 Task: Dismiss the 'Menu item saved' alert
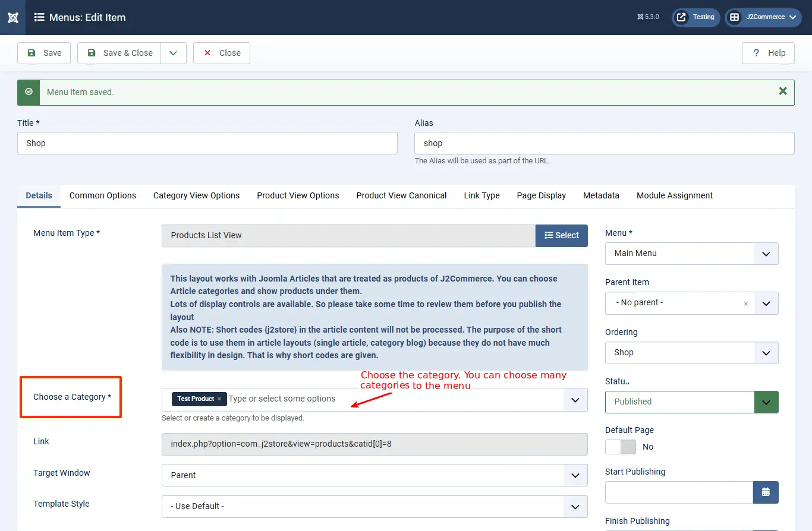[783, 91]
